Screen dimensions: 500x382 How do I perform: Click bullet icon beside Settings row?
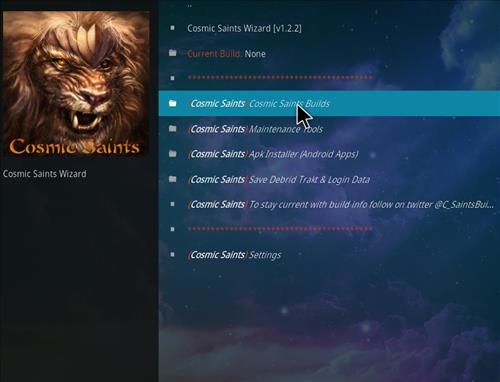coord(172,255)
